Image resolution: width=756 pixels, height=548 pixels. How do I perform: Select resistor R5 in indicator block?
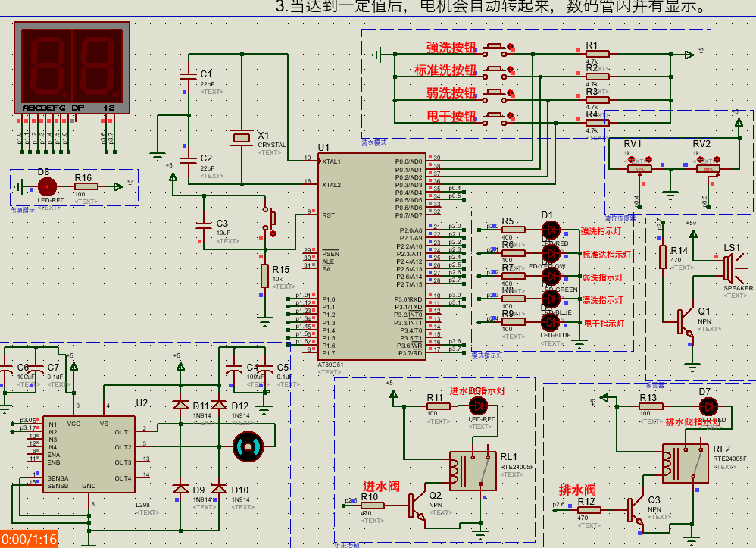coord(514,230)
